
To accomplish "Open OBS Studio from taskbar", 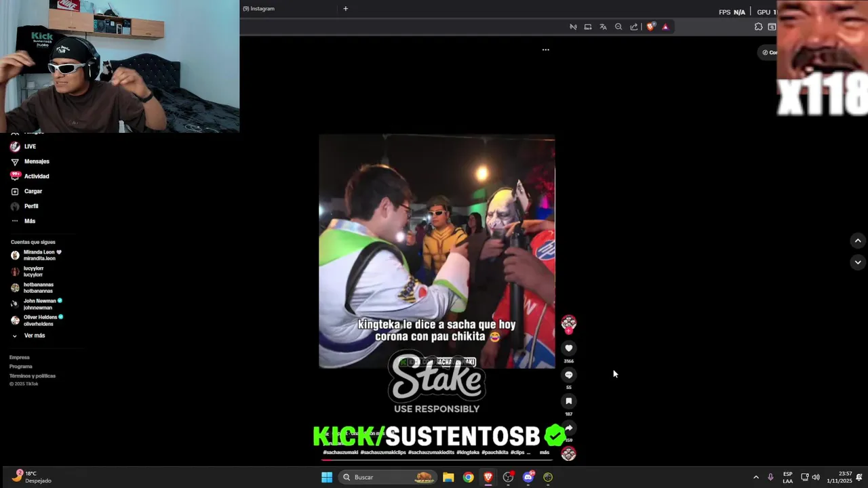I will click(508, 477).
